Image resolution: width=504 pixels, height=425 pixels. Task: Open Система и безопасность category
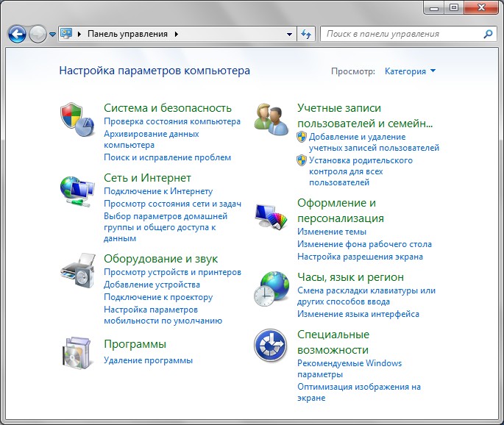click(168, 108)
